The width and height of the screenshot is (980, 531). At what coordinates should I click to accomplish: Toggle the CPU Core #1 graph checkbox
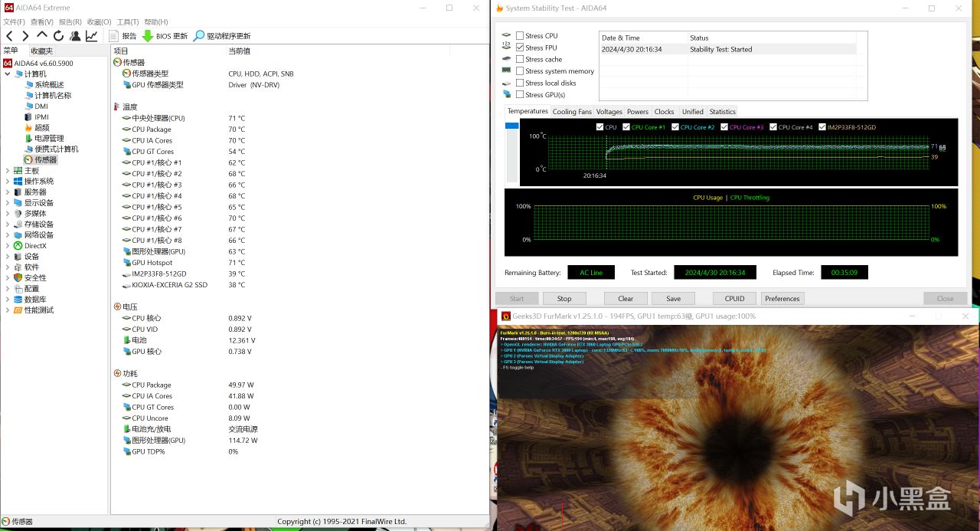(626, 127)
